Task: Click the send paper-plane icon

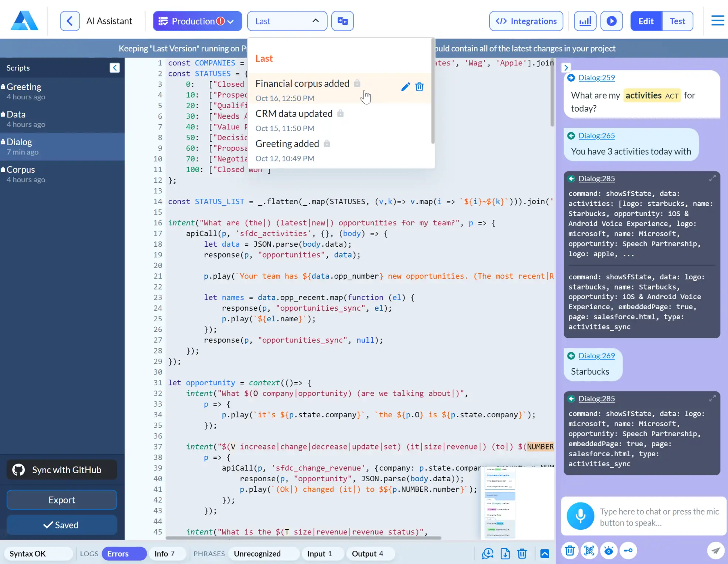Action: 716,550
